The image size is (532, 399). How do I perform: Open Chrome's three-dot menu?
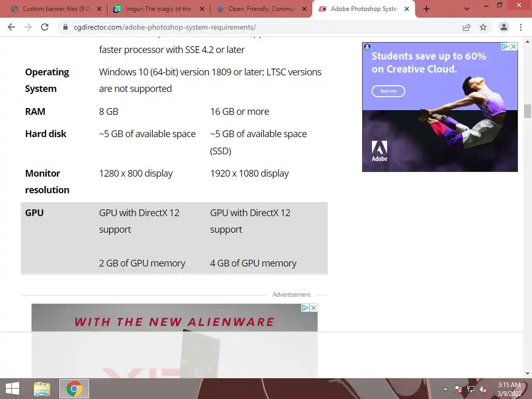point(521,27)
